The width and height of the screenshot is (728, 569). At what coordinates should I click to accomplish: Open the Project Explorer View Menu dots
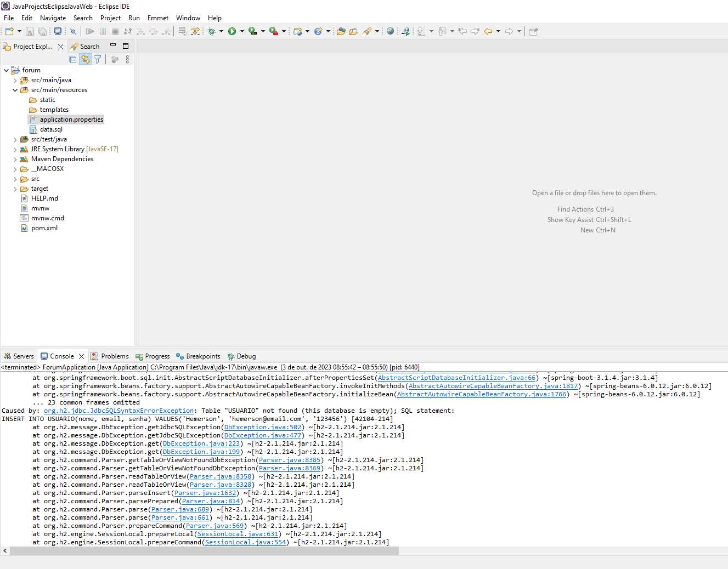click(x=127, y=59)
